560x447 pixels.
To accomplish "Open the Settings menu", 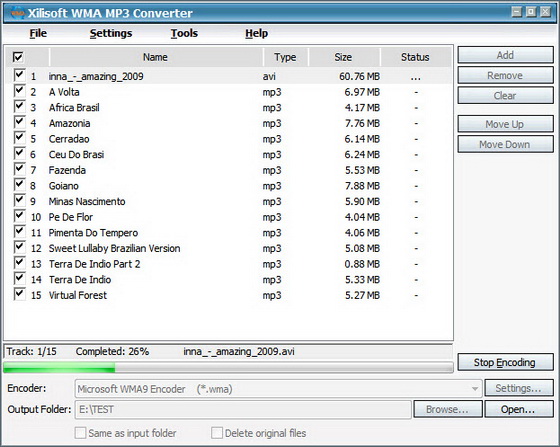I will click(x=111, y=33).
